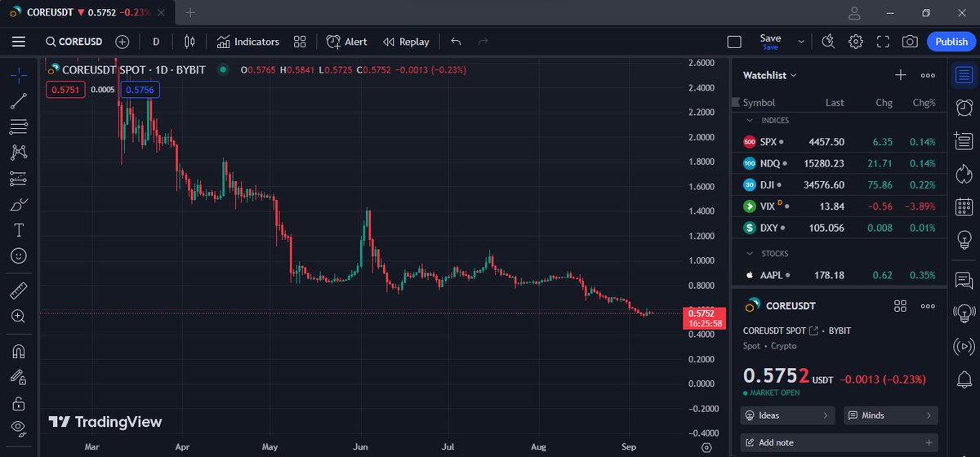
Task: Open indicator templates grid icon
Action: 300,42
